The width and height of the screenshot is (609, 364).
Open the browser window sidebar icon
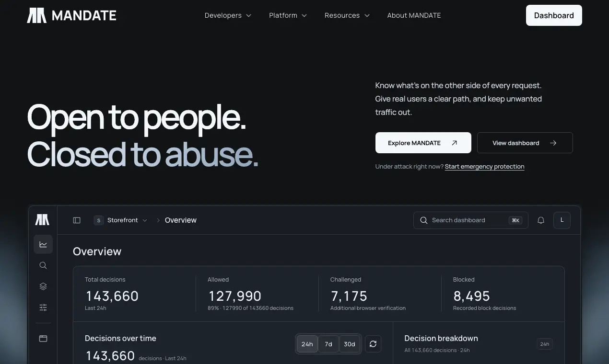tap(43, 339)
